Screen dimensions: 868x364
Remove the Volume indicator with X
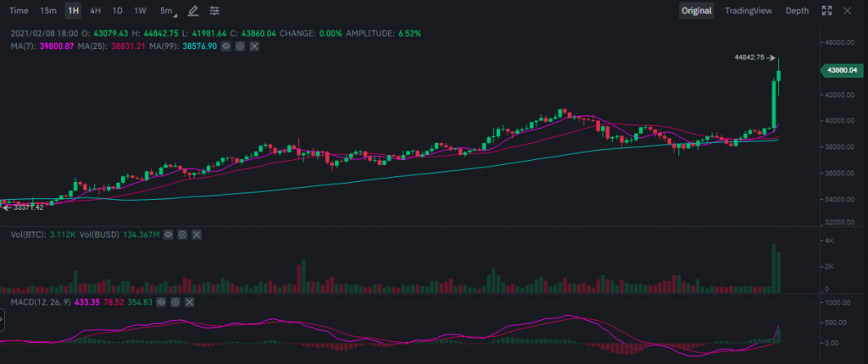[197, 234]
